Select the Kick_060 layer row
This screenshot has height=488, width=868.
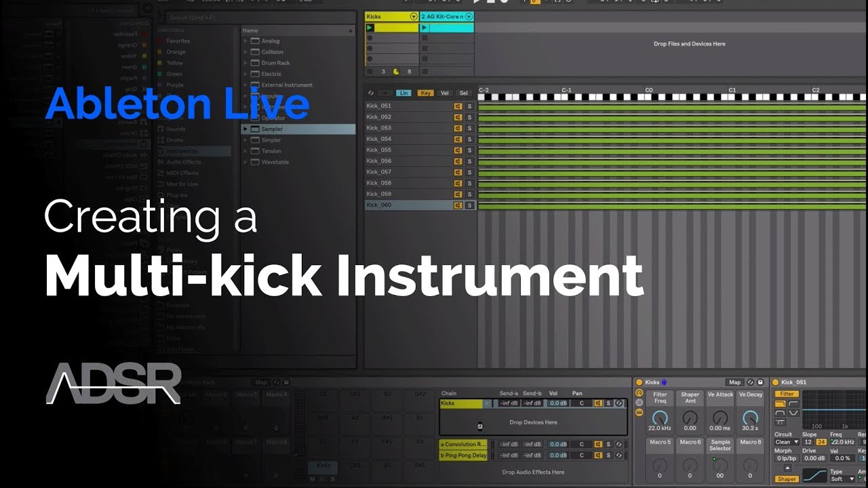pos(420,205)
